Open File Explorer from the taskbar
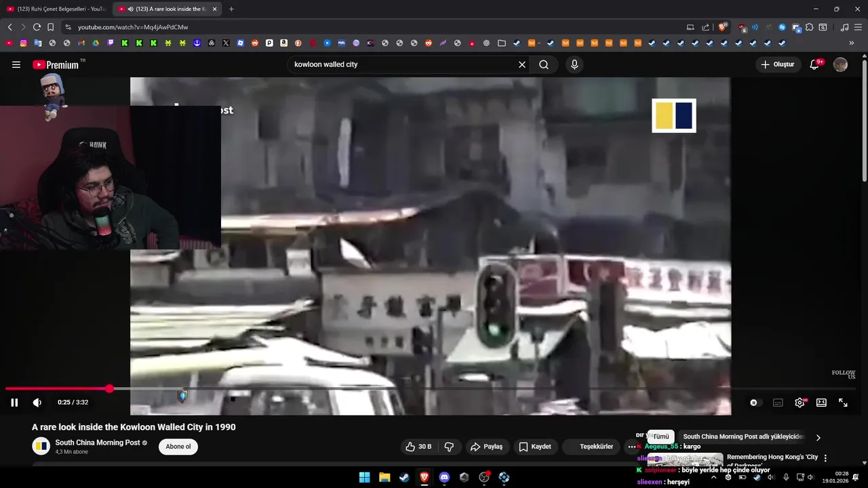 pos(384,477)
